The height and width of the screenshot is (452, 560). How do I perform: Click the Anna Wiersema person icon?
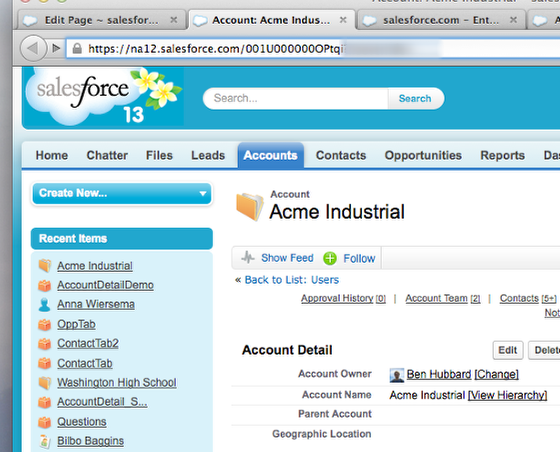coord(44,305)
